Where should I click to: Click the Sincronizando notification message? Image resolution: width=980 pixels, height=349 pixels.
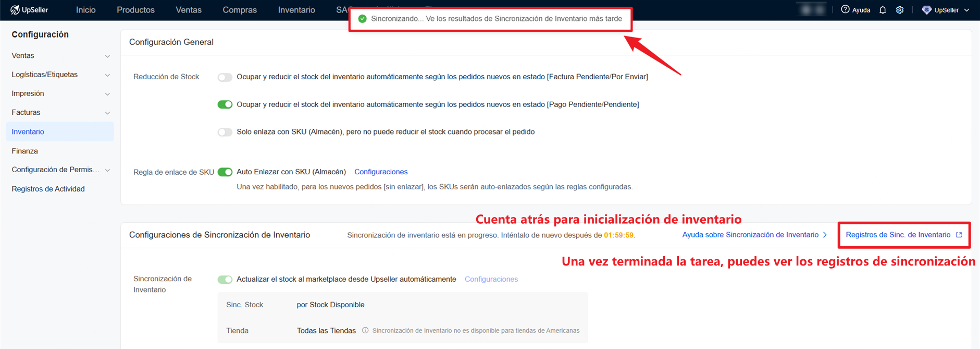click(x=497, y=19)
